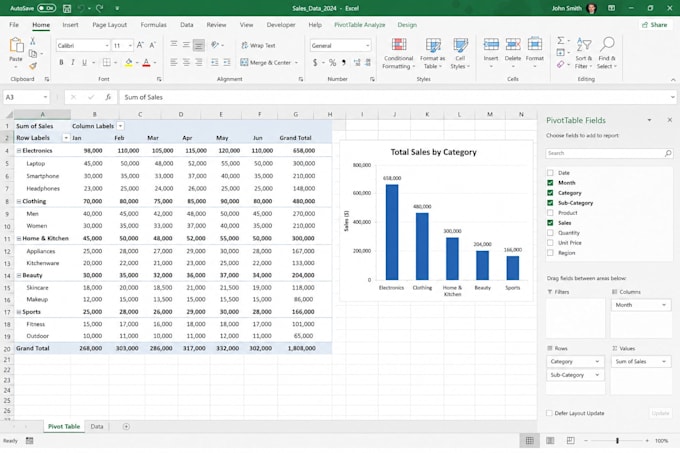
Task: Check the Region field checkbox
Action: coord(550,253)
